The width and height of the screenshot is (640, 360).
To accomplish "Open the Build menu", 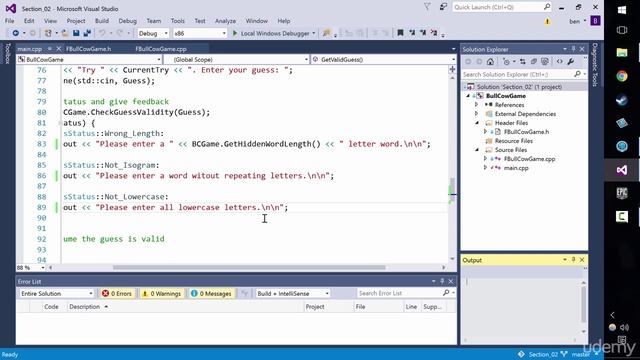I will pyautogui.click(x=102, y=21).
